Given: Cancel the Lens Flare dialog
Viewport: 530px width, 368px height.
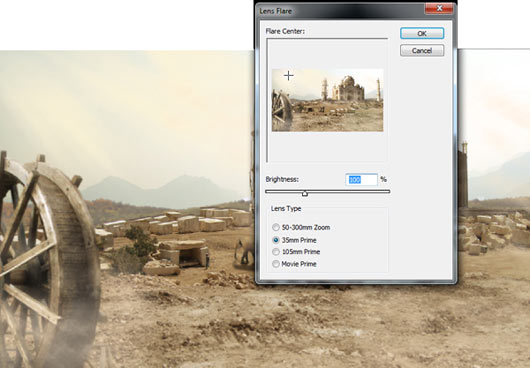Looking at the screenshot, I should (x=422, y=51).
